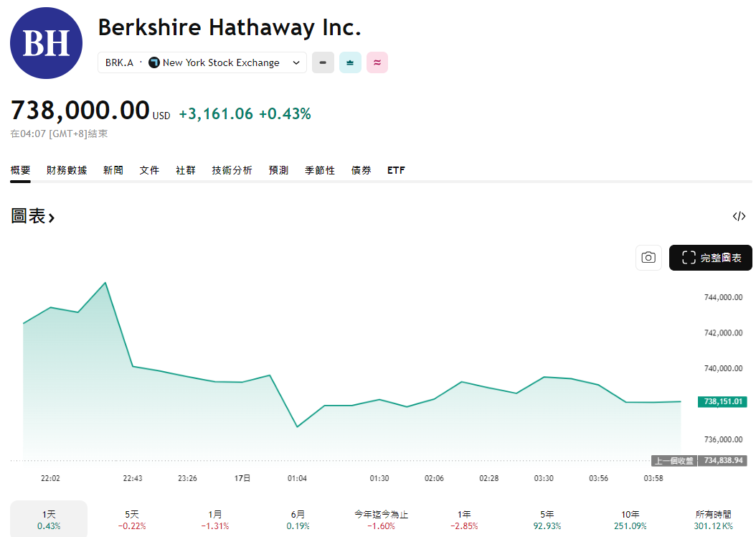Click the gray dash badge icon

point(323,62)
